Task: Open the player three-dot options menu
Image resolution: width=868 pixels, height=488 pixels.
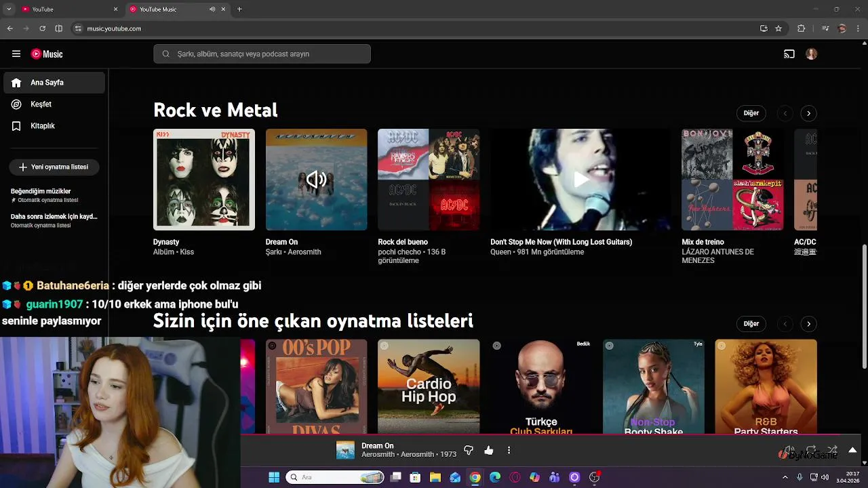Action: pyautogui.click(x=509, y=450)
